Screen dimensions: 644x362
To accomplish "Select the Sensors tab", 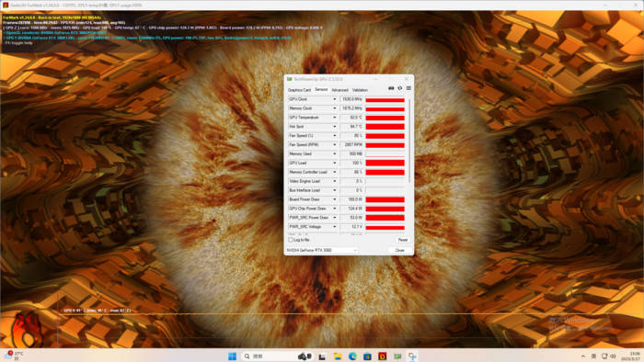I will (x=321, y=89).
